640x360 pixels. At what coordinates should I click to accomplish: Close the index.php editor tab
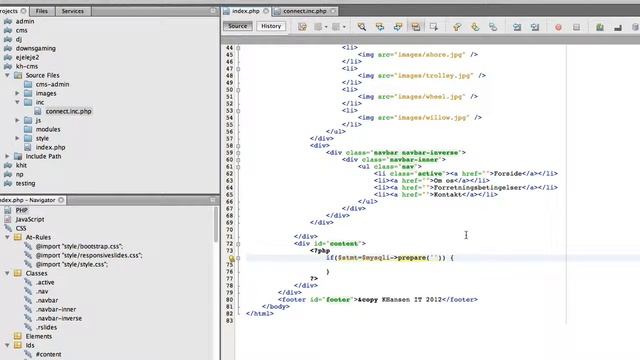point(266,11)
